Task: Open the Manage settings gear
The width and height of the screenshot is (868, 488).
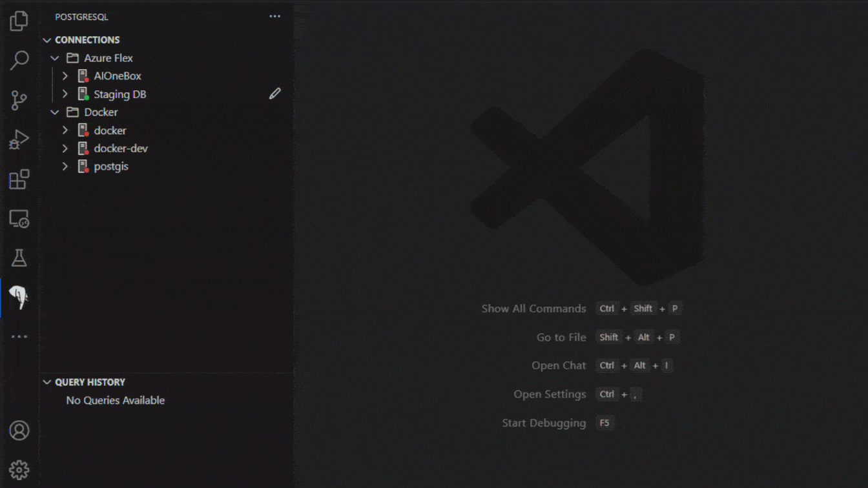Action: (x=19, y=469)
